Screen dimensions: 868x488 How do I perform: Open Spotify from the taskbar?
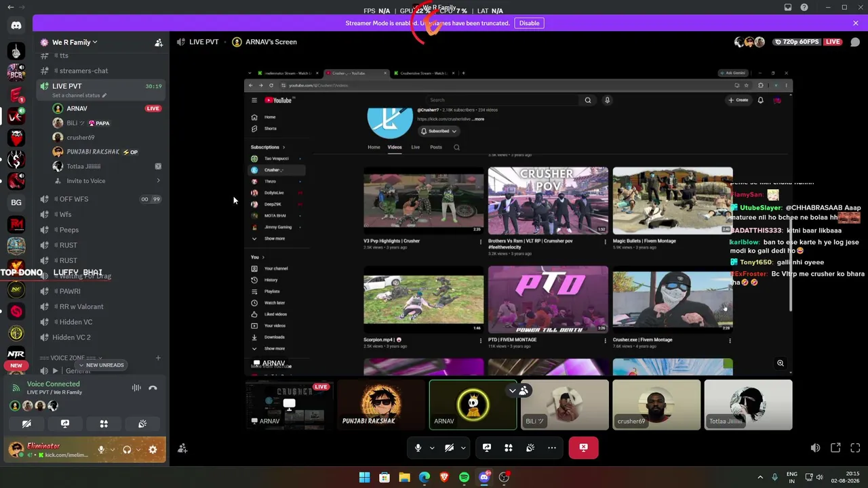click(464, 477)
